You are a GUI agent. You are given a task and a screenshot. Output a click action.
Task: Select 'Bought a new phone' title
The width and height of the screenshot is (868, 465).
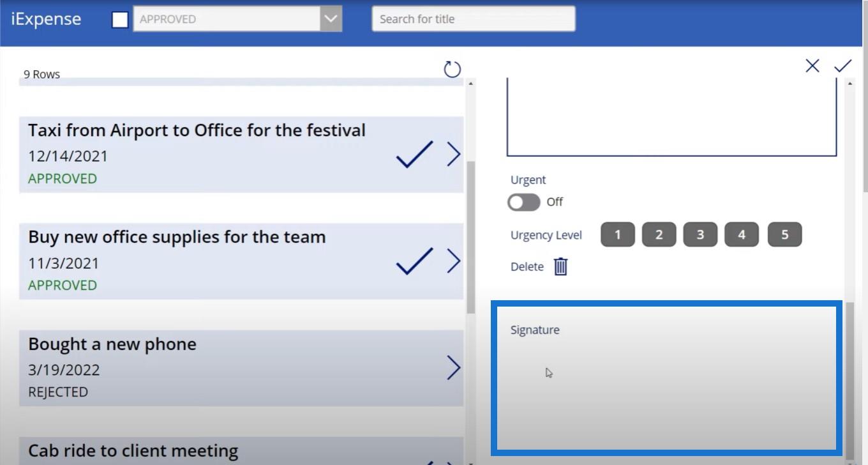pyautogui.click(x=112, y=344)
